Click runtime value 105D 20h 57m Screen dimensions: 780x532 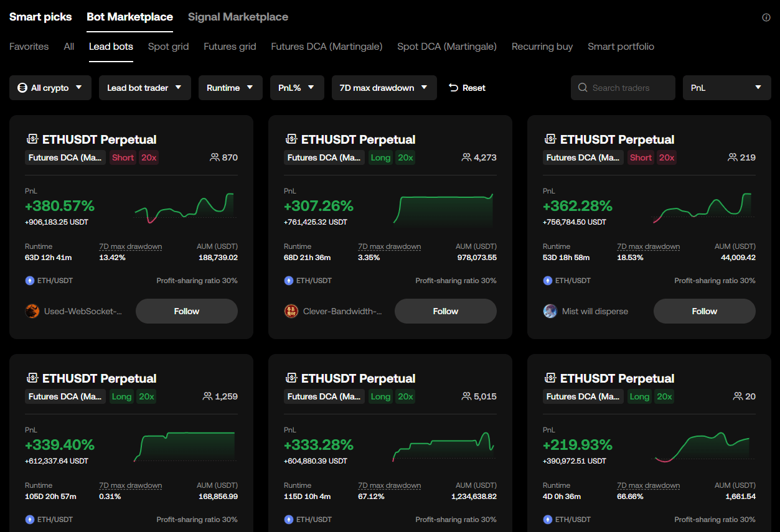tap(51, 497)
